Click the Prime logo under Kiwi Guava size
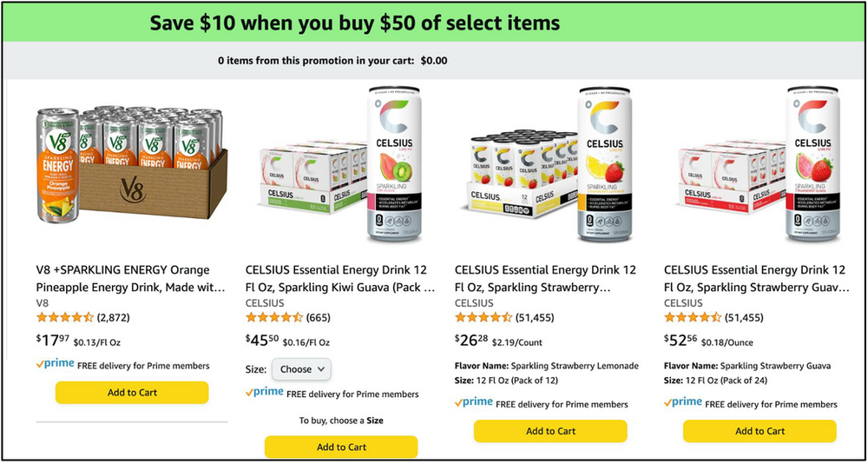868x464 pixels. [x=265, y=392]
